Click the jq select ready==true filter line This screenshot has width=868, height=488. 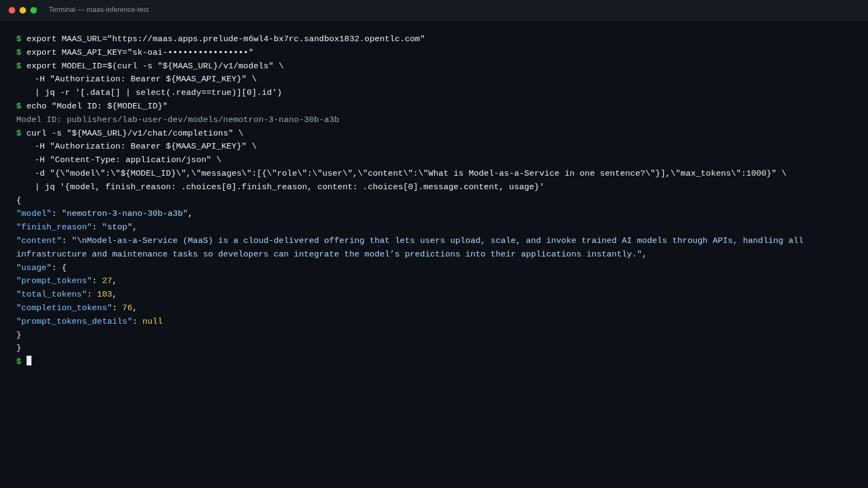pos(158,93)
